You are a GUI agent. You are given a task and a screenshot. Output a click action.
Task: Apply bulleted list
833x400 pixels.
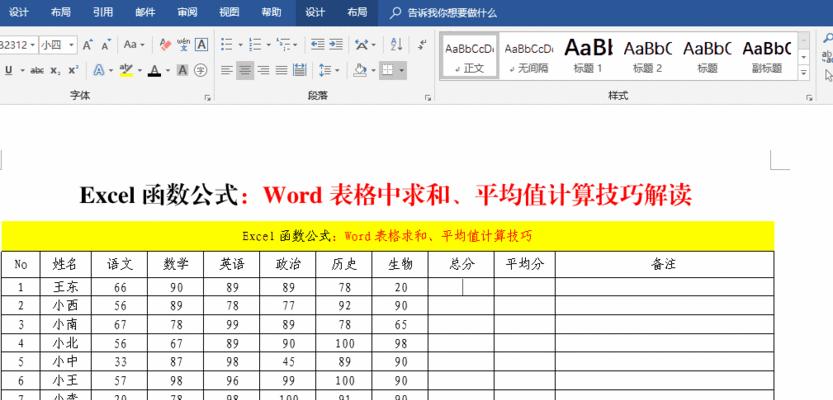click(x=226, y=45)
